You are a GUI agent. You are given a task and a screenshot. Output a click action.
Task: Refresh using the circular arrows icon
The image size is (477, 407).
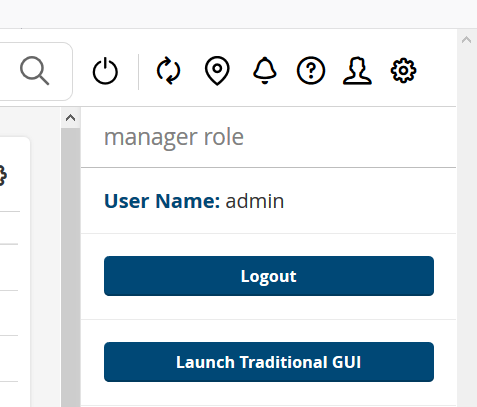168,71
